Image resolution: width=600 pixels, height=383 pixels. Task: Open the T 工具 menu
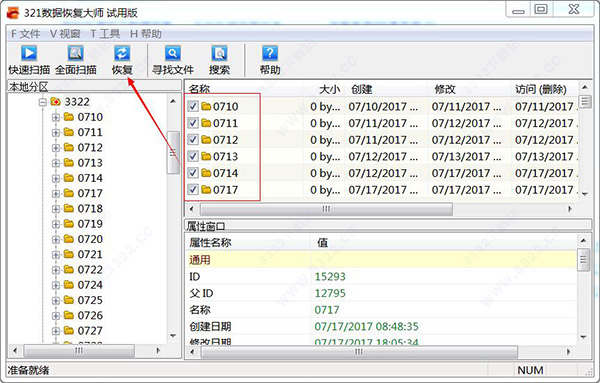click(x=105, y=34)
